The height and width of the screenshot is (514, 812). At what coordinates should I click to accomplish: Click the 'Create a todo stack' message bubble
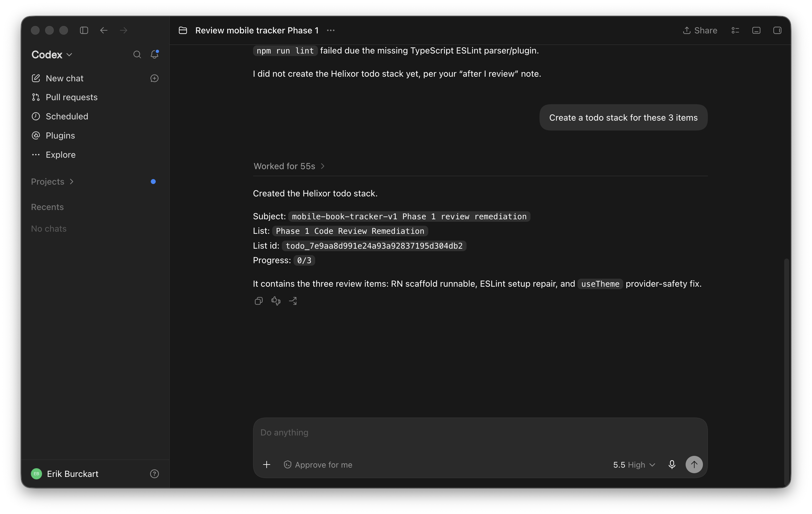(x=623, y=118)
